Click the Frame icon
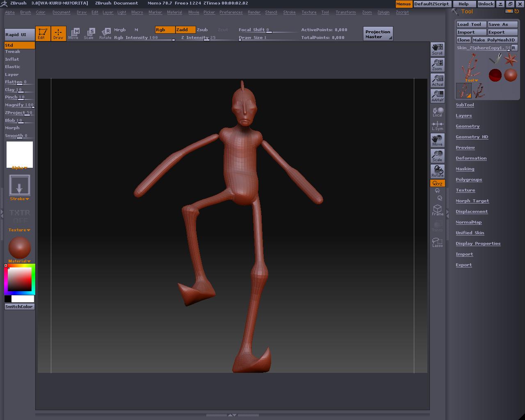This screenshot has width=525, height=420. click(437, 210)
